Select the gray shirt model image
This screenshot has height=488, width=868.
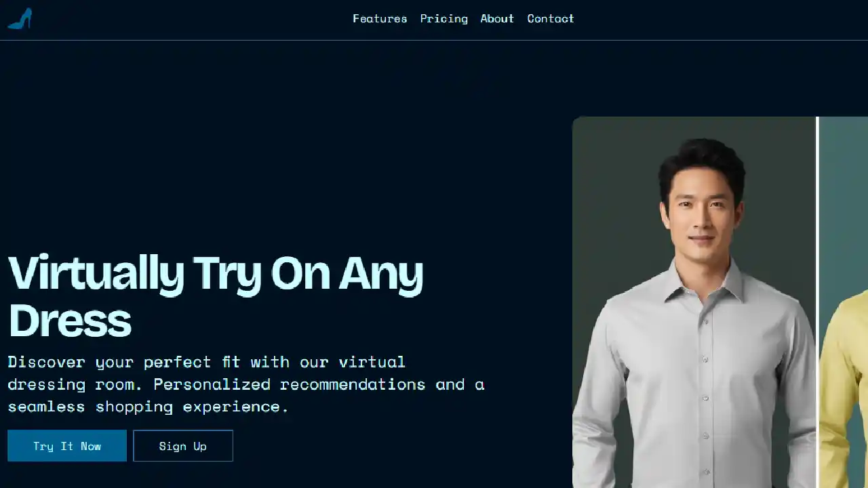694,302
